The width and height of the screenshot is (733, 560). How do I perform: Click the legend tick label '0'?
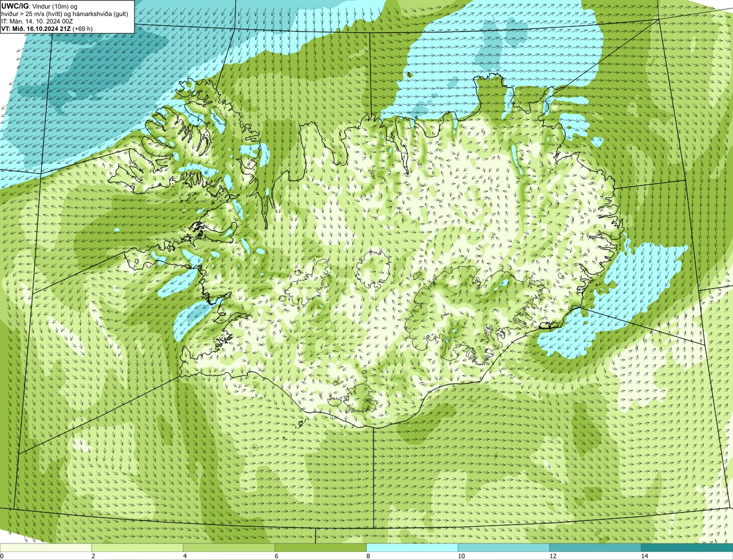2,555
